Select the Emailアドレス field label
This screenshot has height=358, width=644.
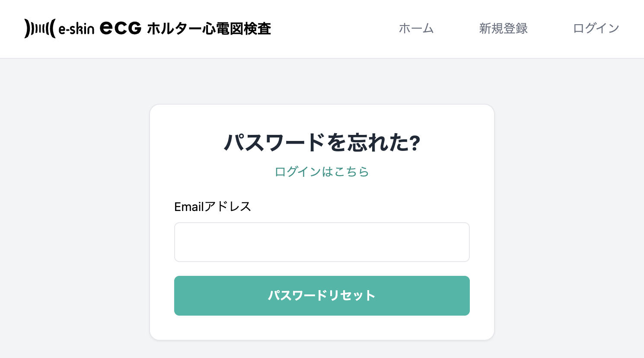click(x=212, y=207)
